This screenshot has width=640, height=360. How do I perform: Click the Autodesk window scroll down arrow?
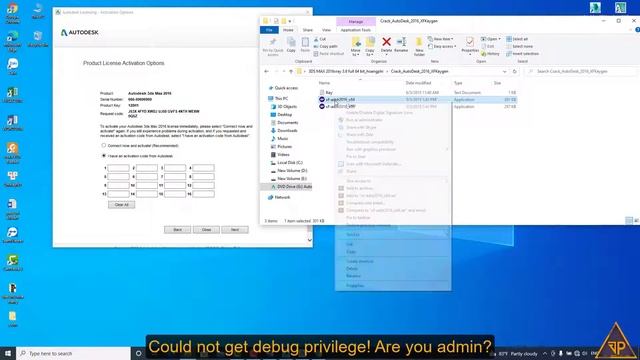click(309, 240)
